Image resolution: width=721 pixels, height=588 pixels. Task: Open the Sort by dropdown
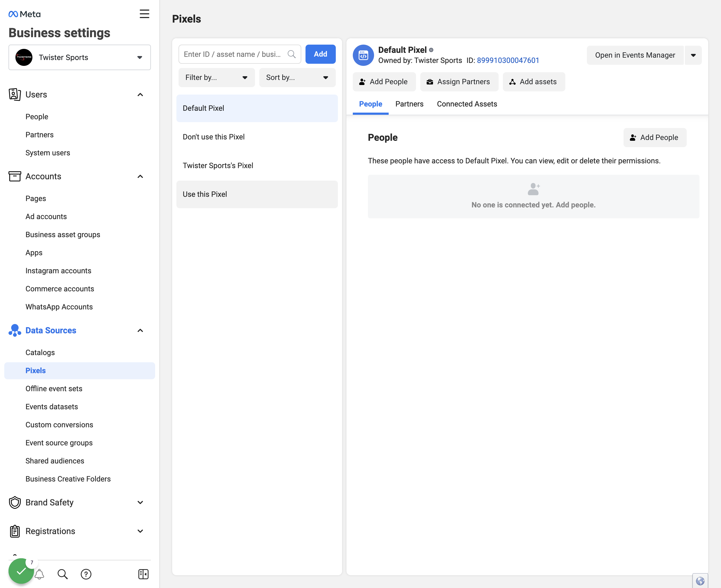click(x=297, y=78)
